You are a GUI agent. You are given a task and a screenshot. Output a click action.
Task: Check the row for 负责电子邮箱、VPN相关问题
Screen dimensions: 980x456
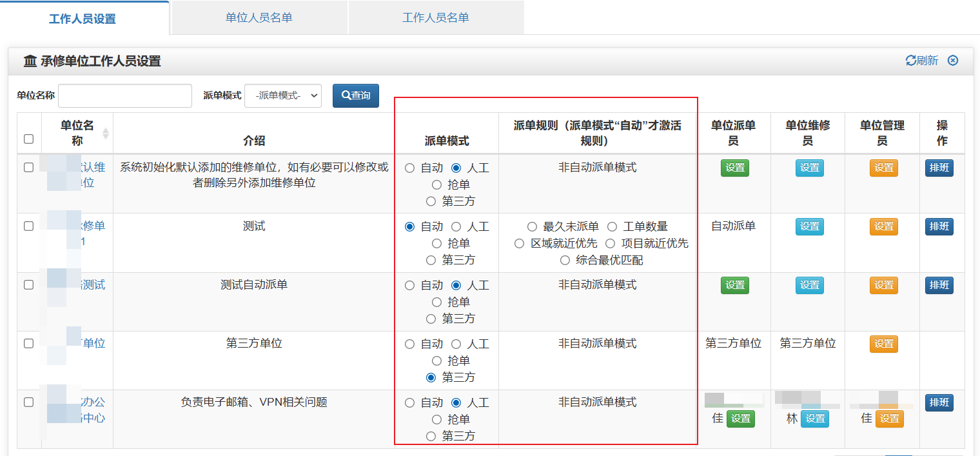click(x=28, y=402)
